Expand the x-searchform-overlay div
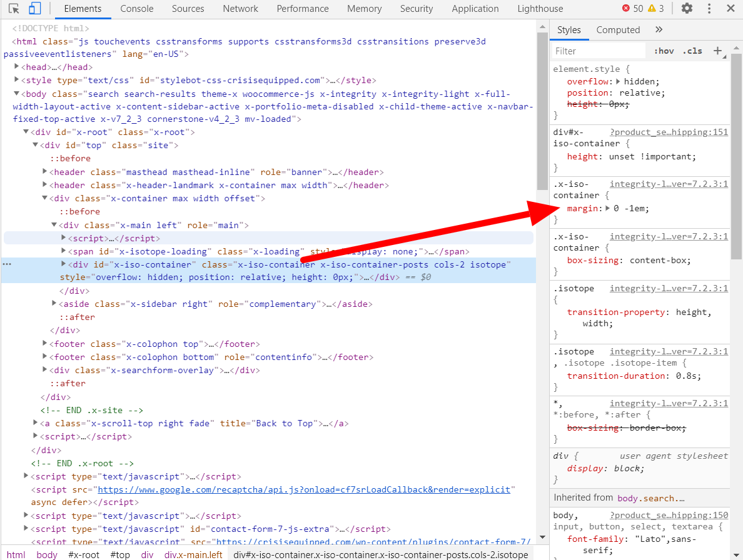 pos(44,370)
